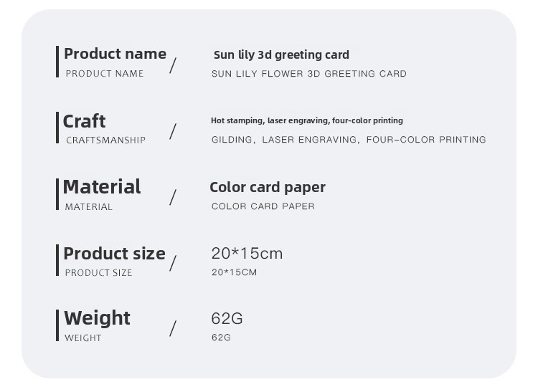Click the slash divider beside Product name

click(173, 65)
